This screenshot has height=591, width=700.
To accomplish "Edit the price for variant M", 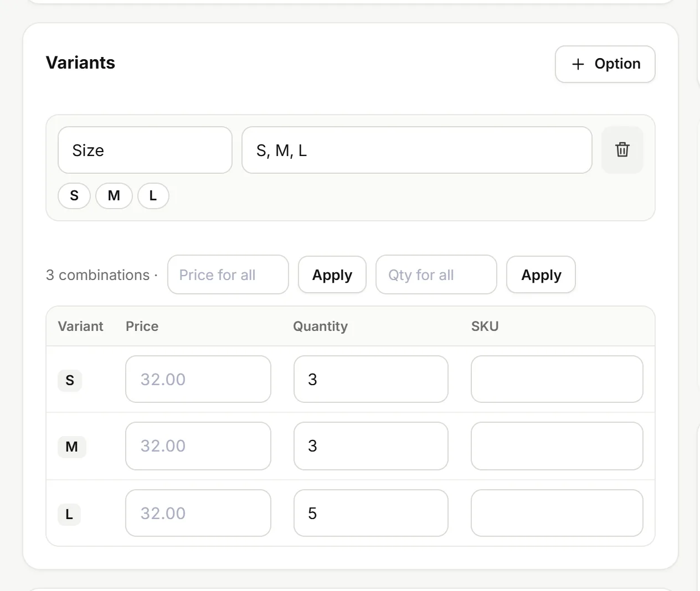I will point(198,446).
